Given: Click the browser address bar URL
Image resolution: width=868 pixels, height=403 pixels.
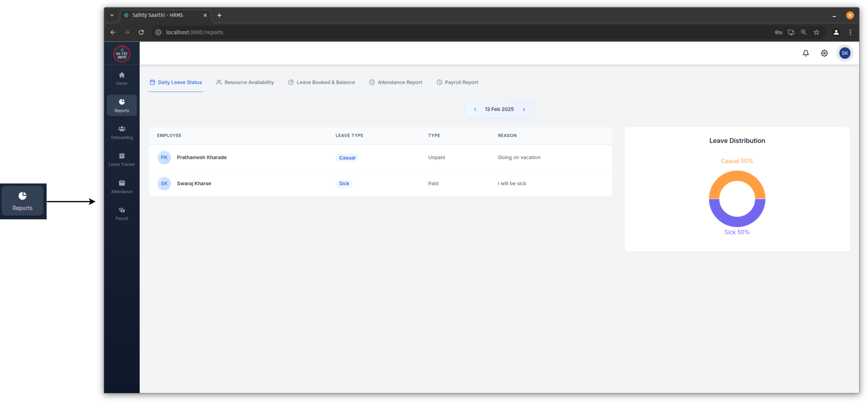Looking at the screenshot, I should [194, 32].
